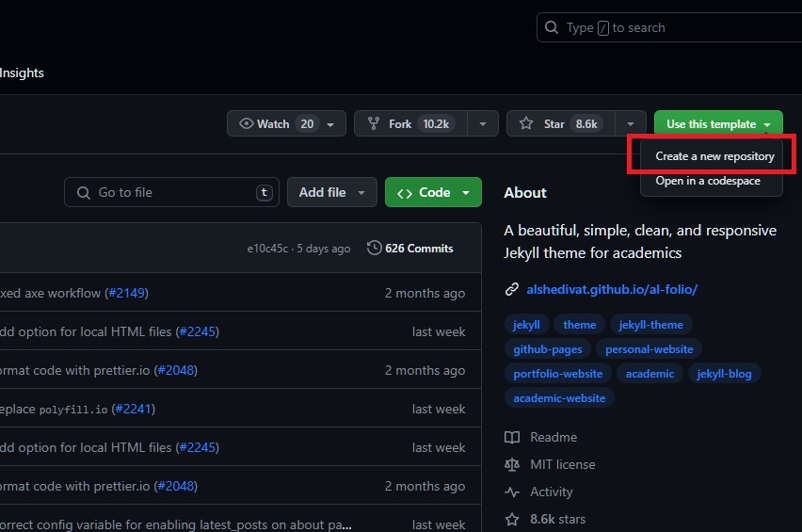Click the commit history clock icon
This screenshot has width=802, height=532.
pos(374,249)
